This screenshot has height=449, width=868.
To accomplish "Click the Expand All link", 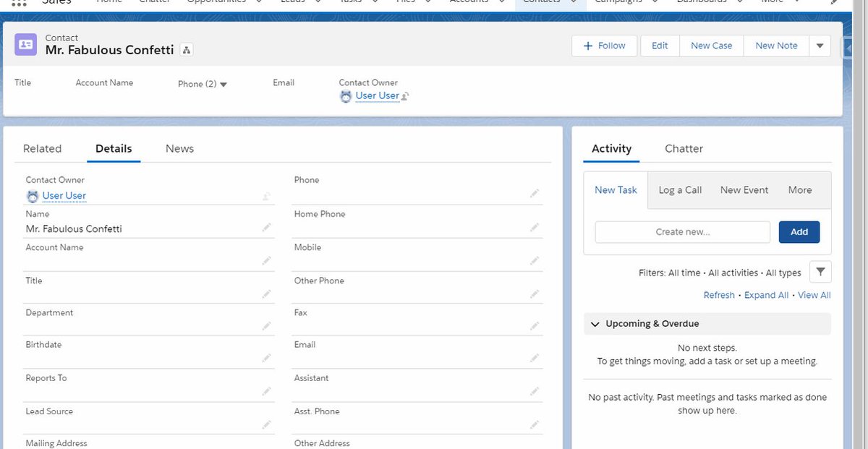I will (766, 295).
